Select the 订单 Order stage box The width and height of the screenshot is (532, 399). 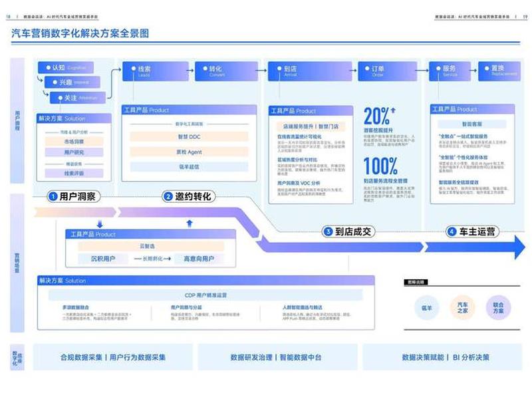pyautogui.click(x=387, y=71)
